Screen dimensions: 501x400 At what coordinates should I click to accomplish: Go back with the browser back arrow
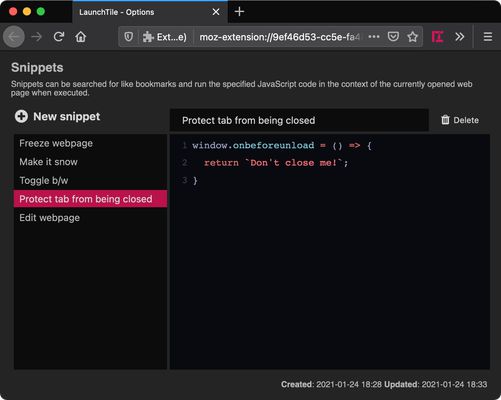tap(14, 37)
